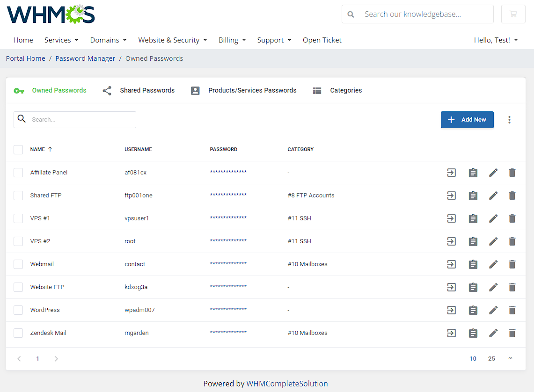Show unlimited entries per page

510,358
